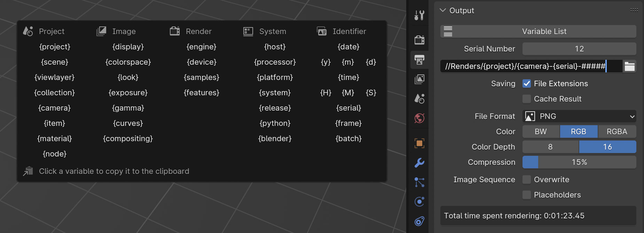Copy the {processor} variable

275,62
